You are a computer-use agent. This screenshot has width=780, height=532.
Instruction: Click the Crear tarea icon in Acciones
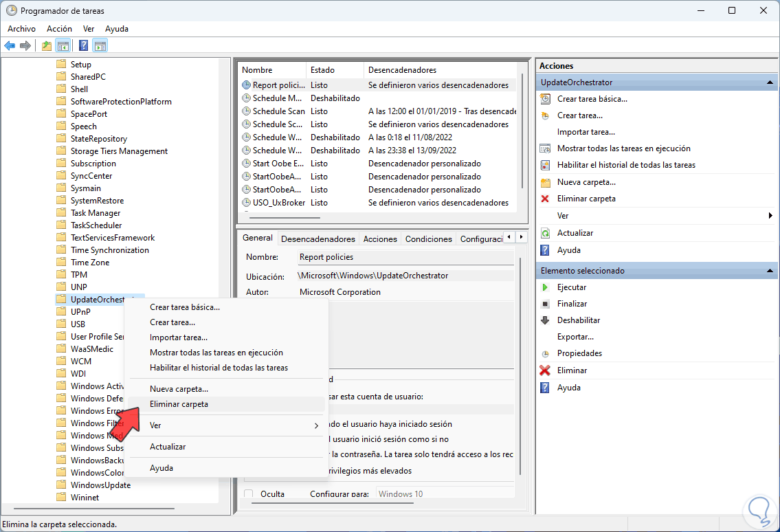pyautogui.click(x=545, y=115)
